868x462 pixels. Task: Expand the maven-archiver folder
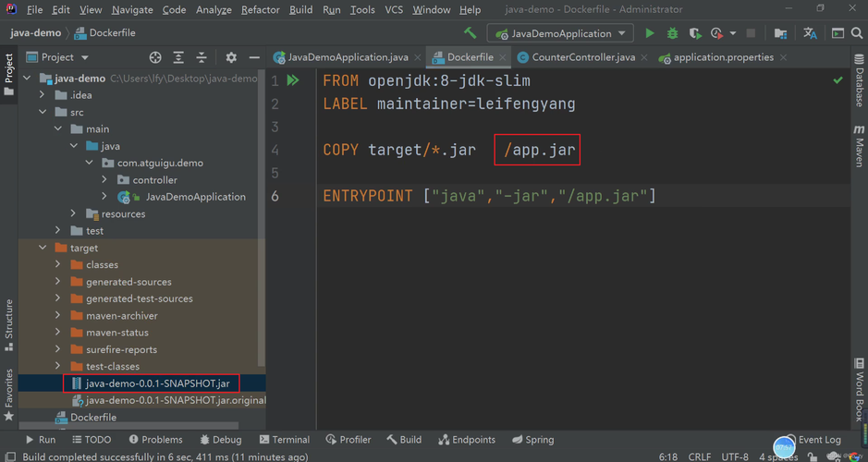57,315
